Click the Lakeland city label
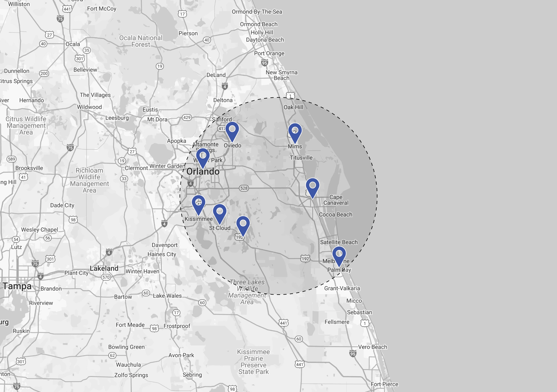The width and height of the screenshot is (557, 392). tap(104, 268)
